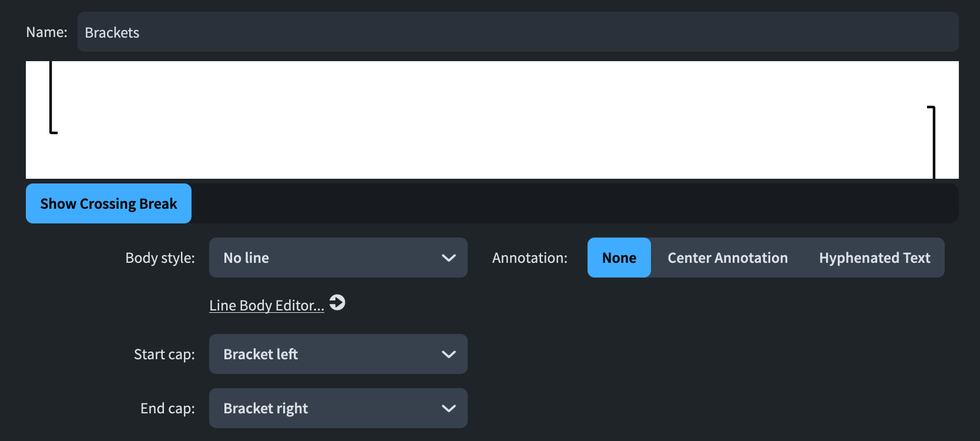Viewport: 980px width, 441px height.
Task: Click the chevron arrow on End cap
Action: (449, 409)
